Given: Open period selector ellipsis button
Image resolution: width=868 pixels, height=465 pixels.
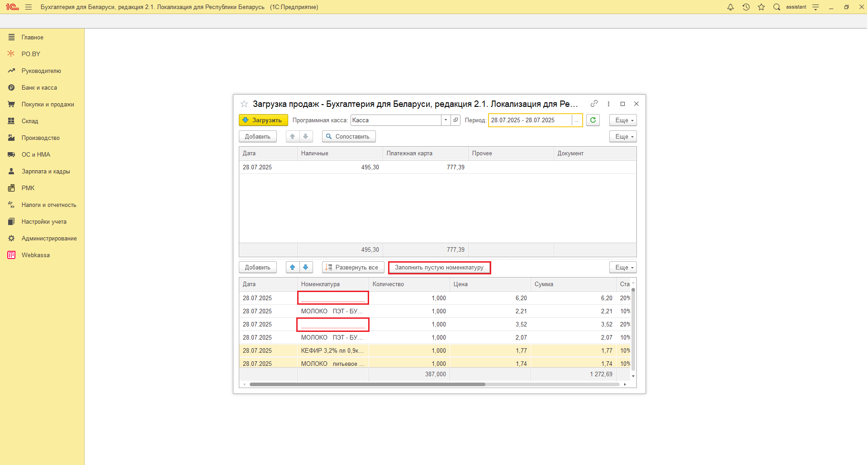Looking at the screenshot, I should click(x=577, y=120).
